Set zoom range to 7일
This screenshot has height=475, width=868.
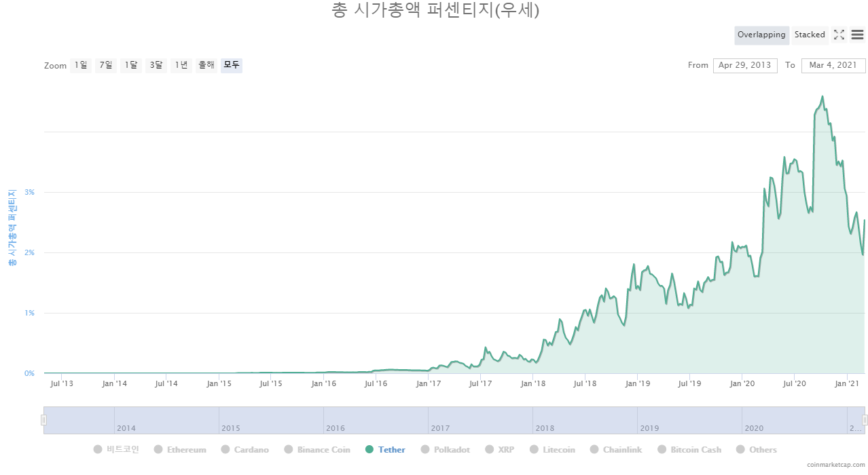coord(106,65)
